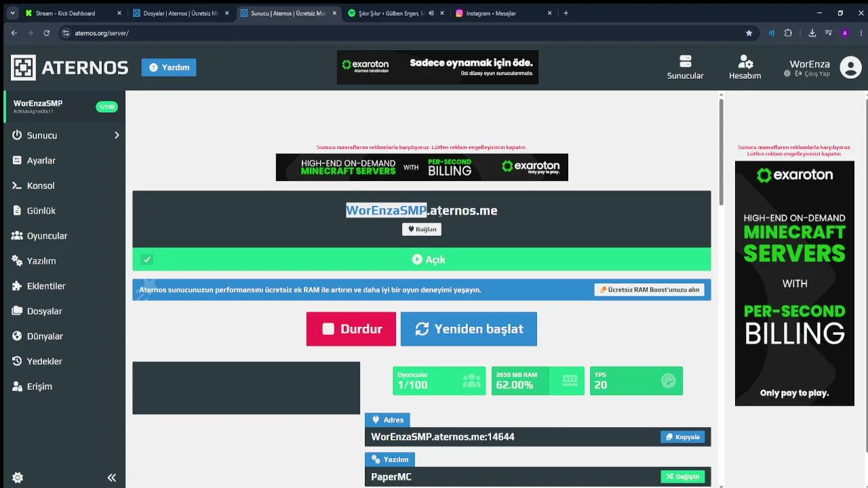Viewport: 868px width, 488px height.
Task: Click the 1/100 player badge in sidebar
Action: tap(107, 106)
